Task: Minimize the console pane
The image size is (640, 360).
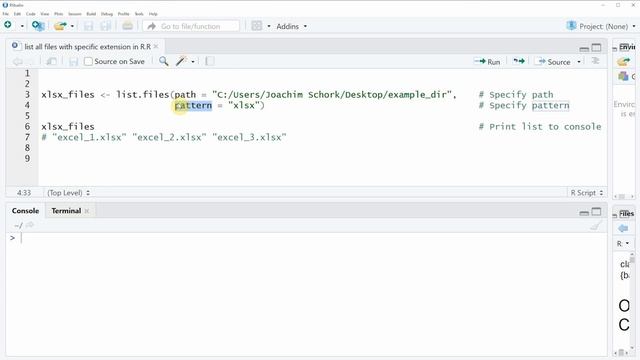Action: [x=584, y=213]
